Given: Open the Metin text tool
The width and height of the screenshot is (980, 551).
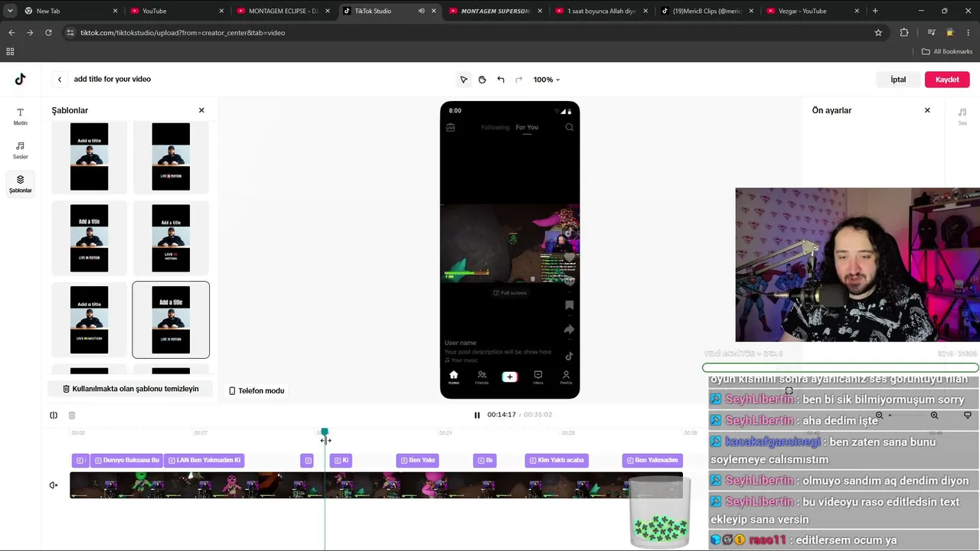Looking at the screenshot, I should point(20,116).
